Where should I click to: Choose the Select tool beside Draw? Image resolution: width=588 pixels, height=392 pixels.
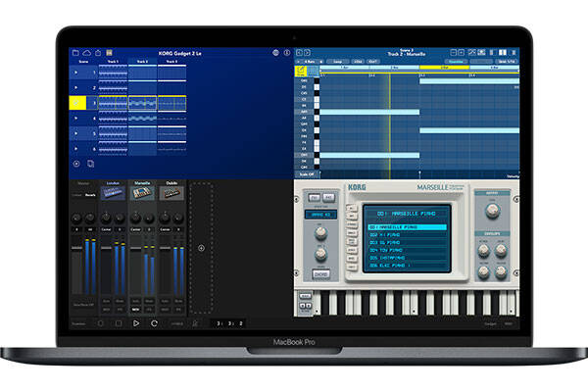click(x=314, y=71)
